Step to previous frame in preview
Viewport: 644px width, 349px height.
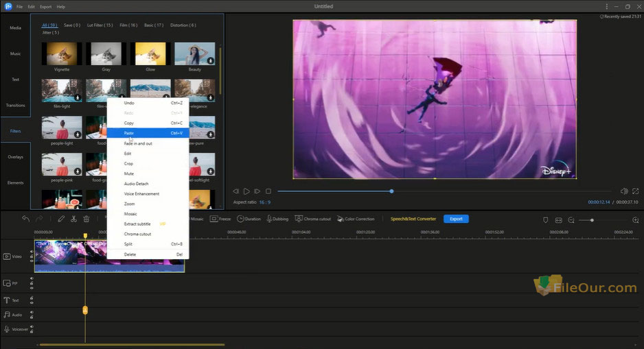click(235, 191)
